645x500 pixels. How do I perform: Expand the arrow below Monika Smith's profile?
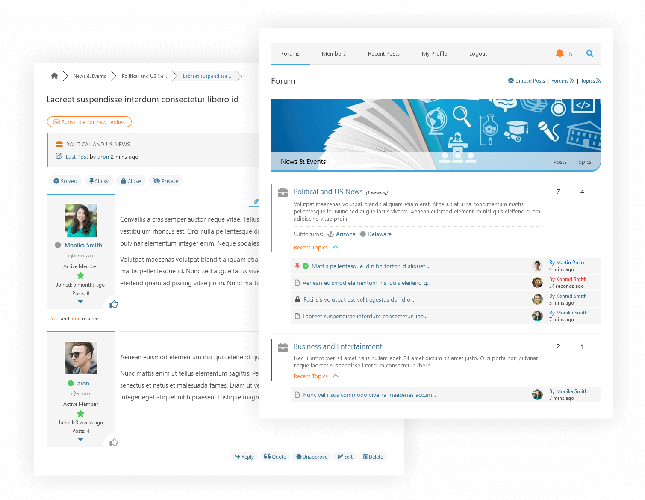80,301
